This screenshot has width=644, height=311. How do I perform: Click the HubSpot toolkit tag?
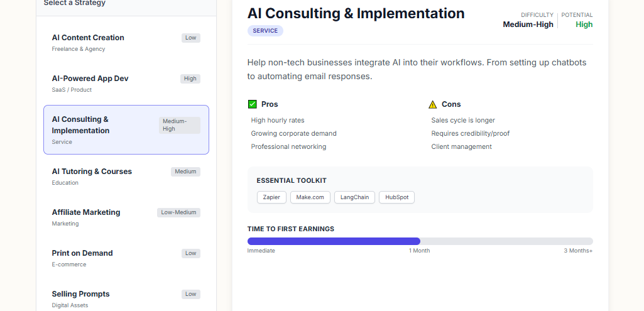click(396, 197)
